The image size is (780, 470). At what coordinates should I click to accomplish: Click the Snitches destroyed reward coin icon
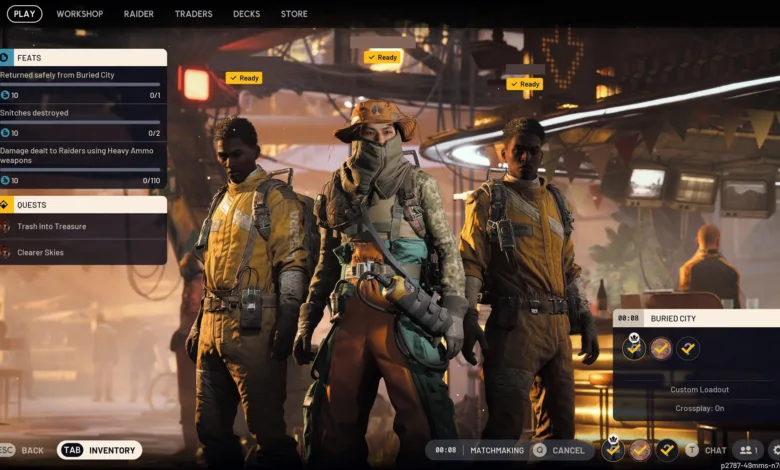click(x=5, y=133)
